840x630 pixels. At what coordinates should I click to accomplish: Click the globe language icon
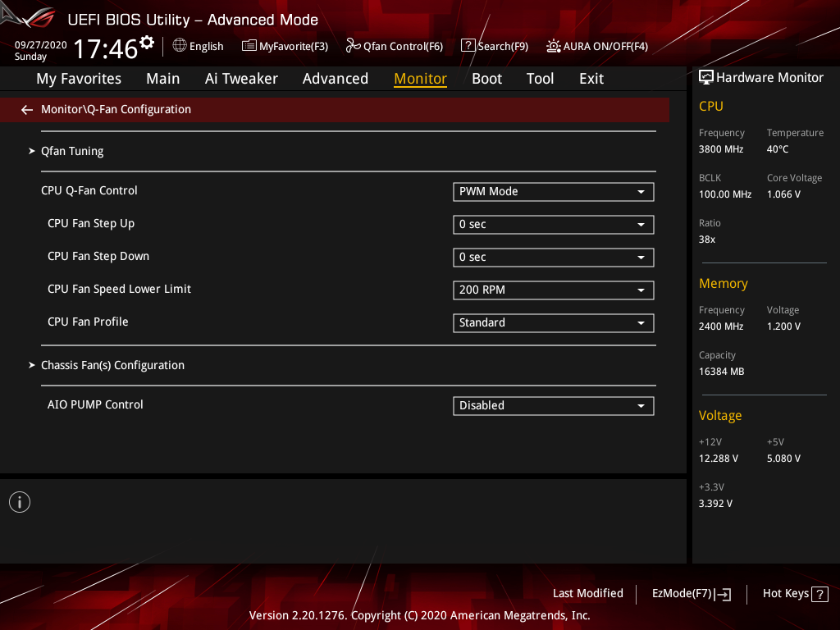(180, 46)
